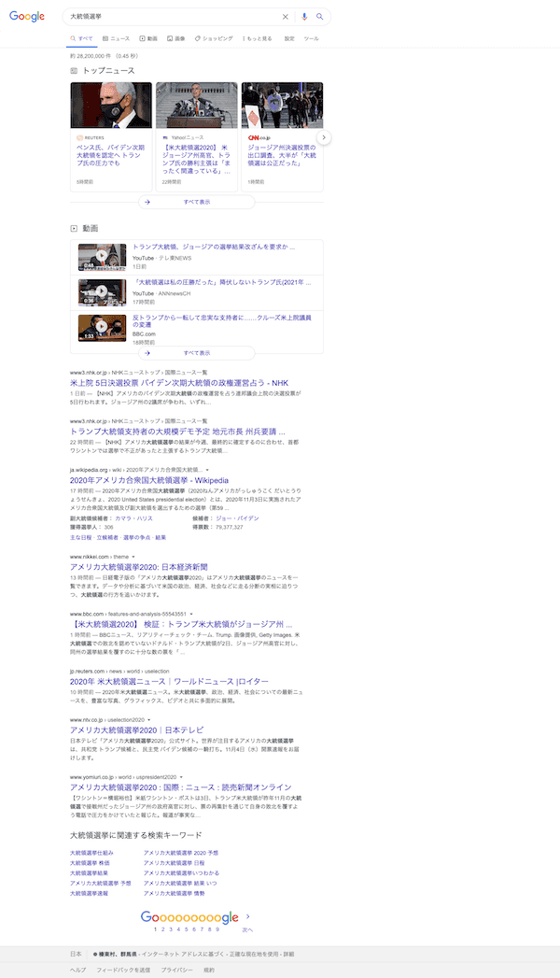Select the すべて tab
Viewport: 560px width, 978px height.
tap(81, 38)
